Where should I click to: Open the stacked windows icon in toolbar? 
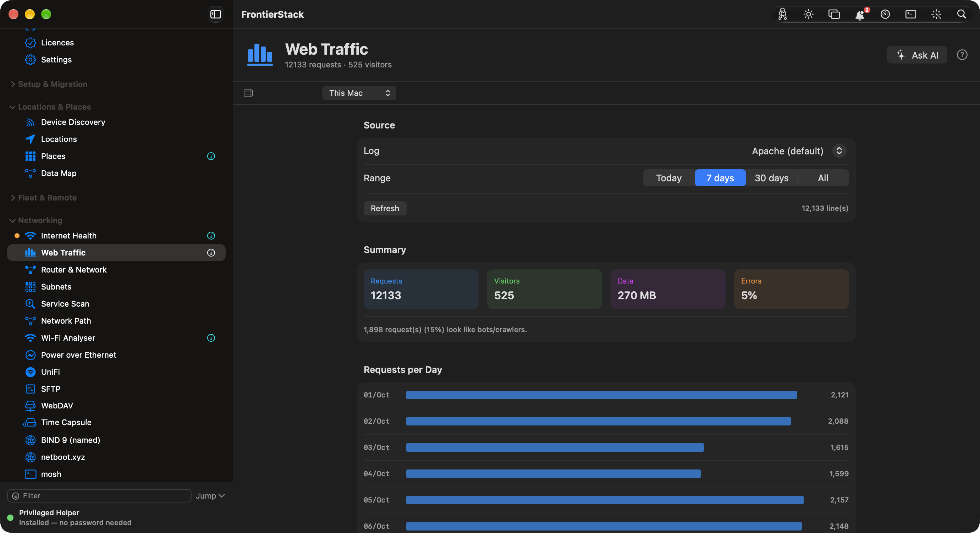coord(834,15)
